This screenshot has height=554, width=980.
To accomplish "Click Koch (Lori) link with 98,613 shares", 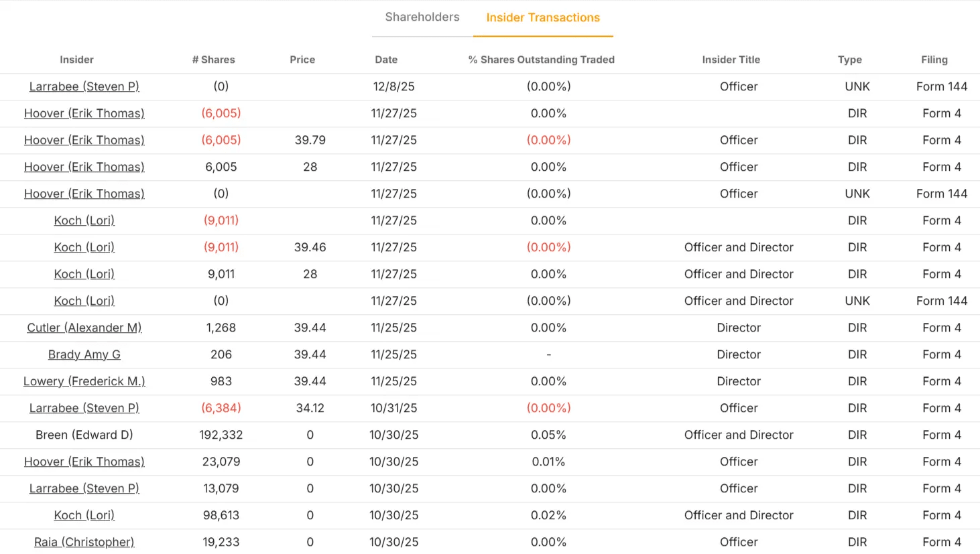I will (x=84, y=515).
